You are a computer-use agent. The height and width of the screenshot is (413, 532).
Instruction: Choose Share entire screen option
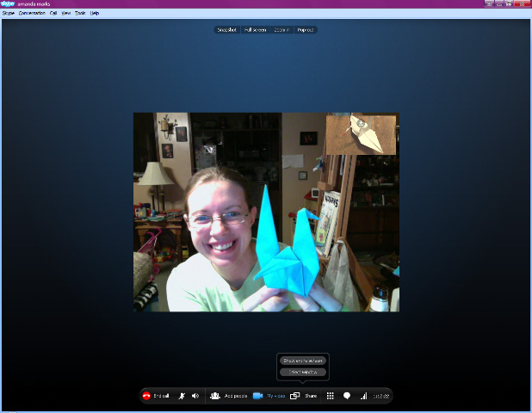(302, 361)
